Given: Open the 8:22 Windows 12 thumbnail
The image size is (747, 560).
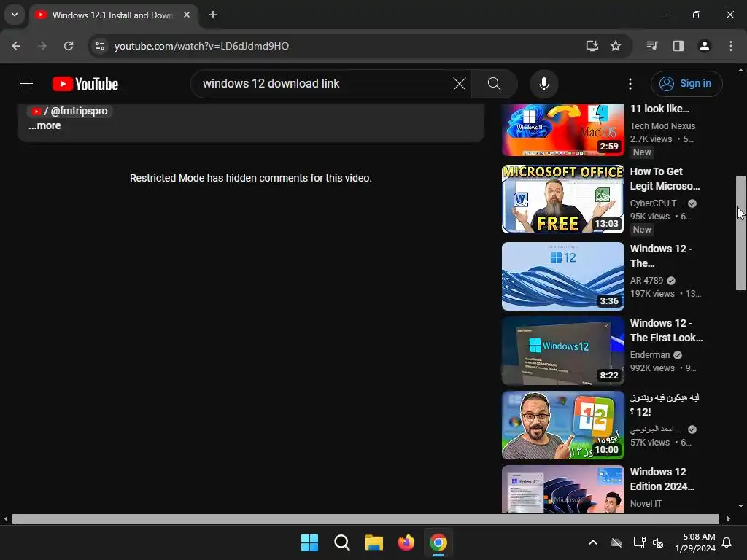Looking at the screenshot, I should coord(562,351).
